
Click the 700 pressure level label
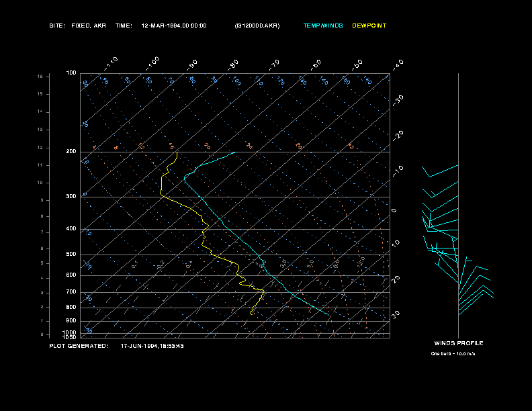[71, 292]
